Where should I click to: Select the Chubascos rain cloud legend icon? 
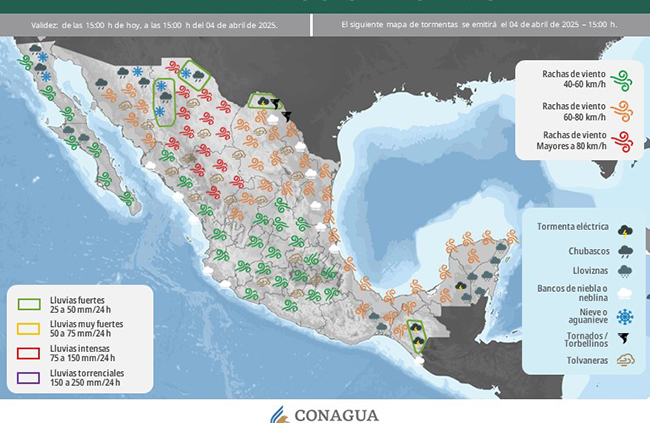click(x=625, y=250)
